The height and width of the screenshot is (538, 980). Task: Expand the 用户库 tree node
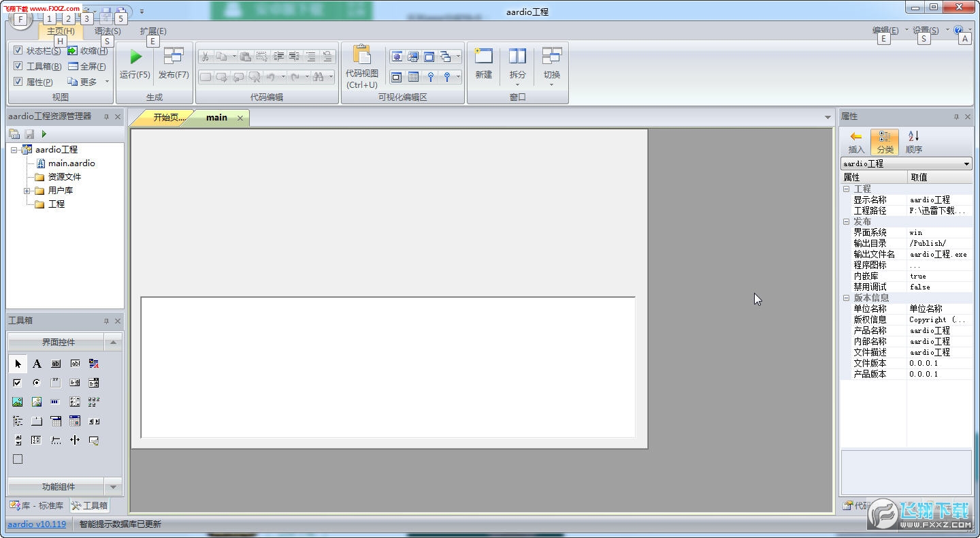point(27,191)
